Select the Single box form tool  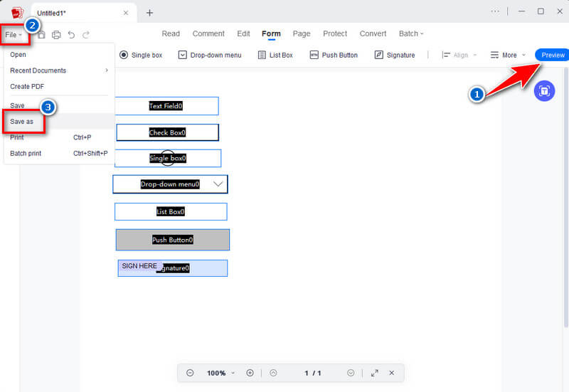[x=141, y=55]
